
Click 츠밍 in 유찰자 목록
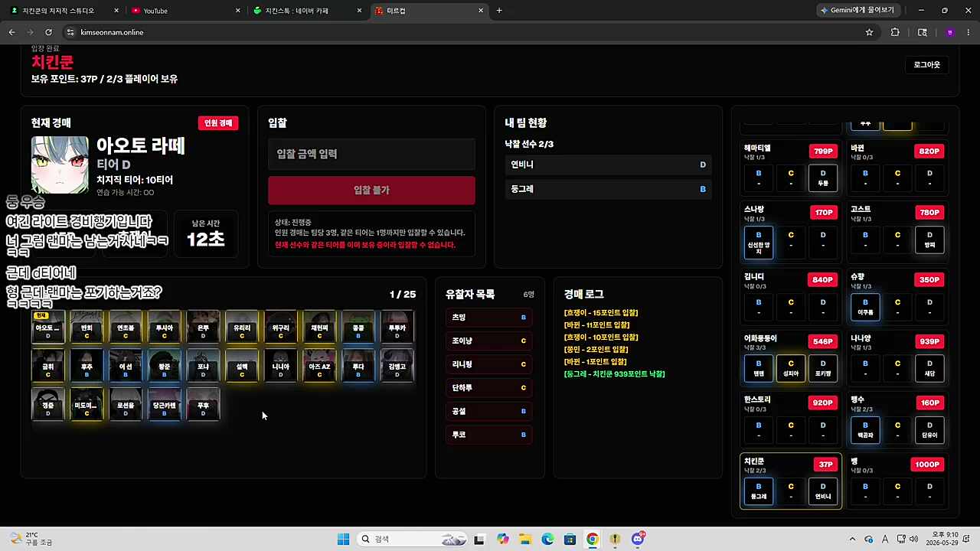[488, 318]
